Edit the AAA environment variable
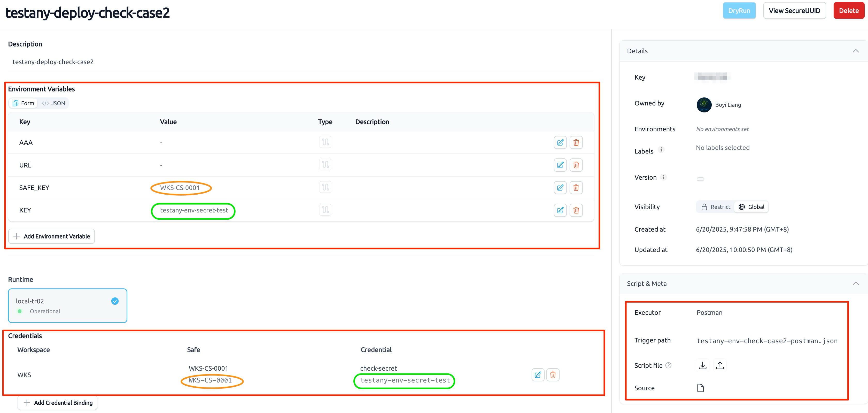Image resolution: width=868 pixels, height=413 pixels. 560,143
